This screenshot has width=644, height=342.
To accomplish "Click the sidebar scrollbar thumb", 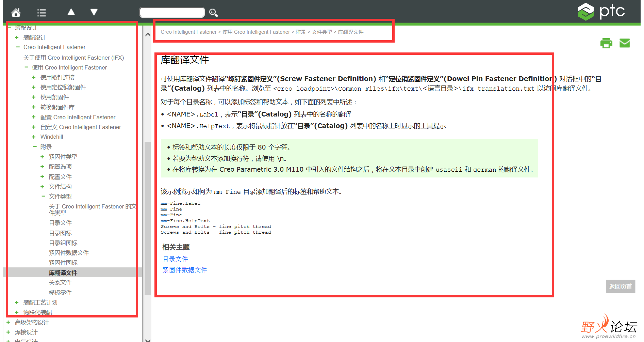I will click(x=148, y=218).
